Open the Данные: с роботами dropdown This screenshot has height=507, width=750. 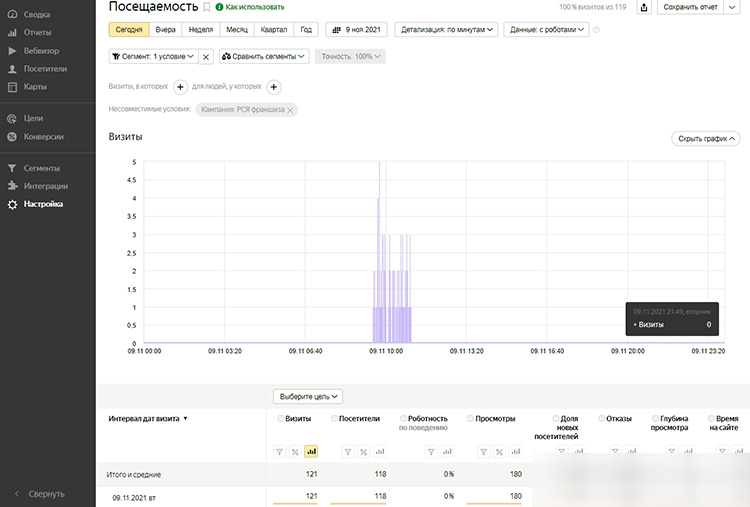coord(546,30)
